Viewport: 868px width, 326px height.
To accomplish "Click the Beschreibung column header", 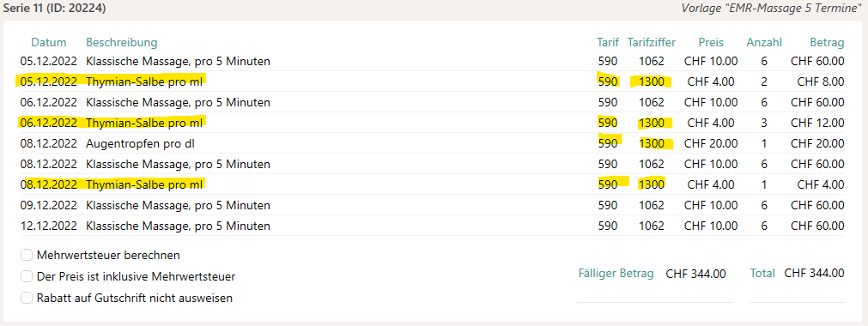I will point(121,43).
